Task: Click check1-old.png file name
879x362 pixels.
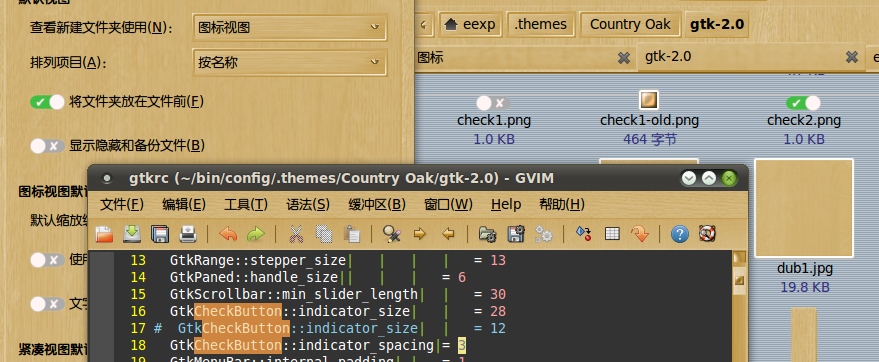Action: (649, 120)
